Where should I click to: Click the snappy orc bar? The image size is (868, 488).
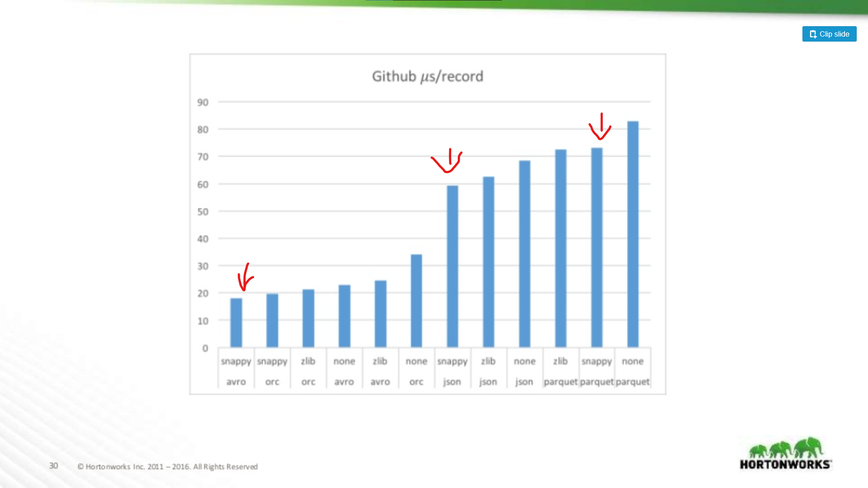click(x=272, y=320)
